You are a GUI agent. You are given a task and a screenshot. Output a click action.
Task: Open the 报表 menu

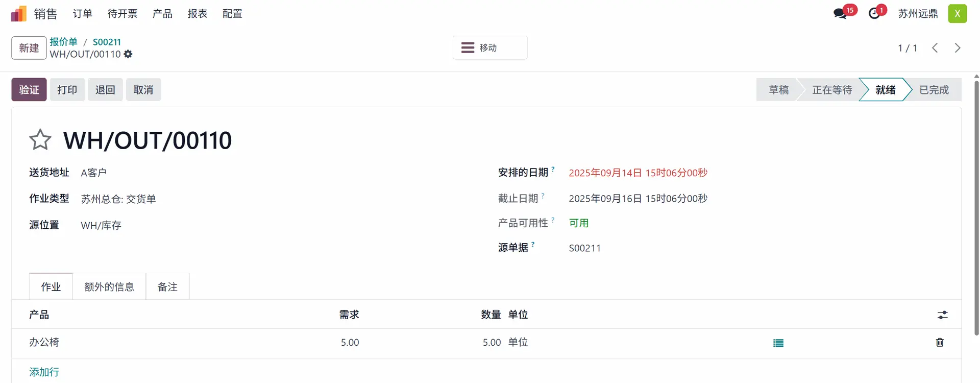[x=198, y=14]
